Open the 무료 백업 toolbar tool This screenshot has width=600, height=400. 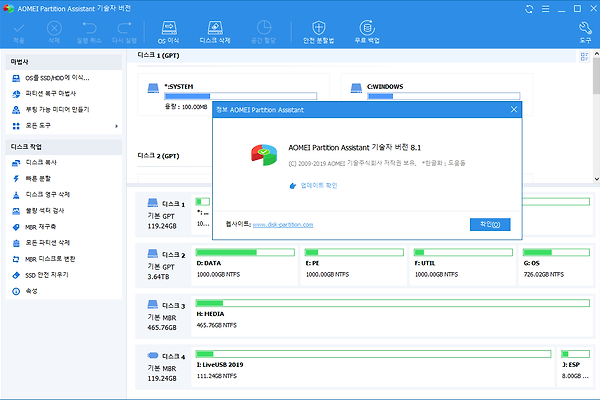(x=368, y=31)
